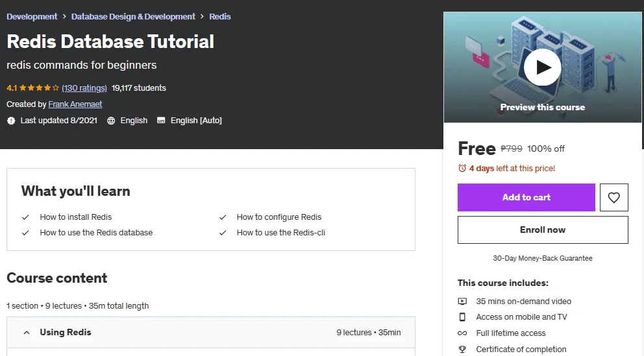This screenshot has height=356, width=644.
Task: Open the Development breadcrumb
Action: pos(32,16)
